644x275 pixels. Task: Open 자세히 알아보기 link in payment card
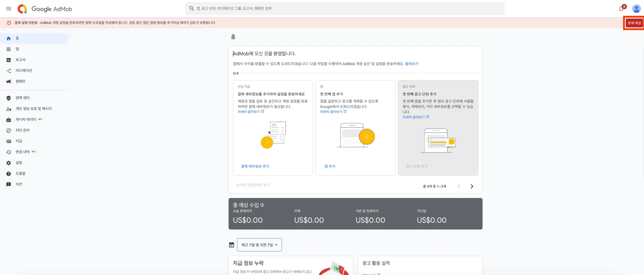(x=251, y=112)
